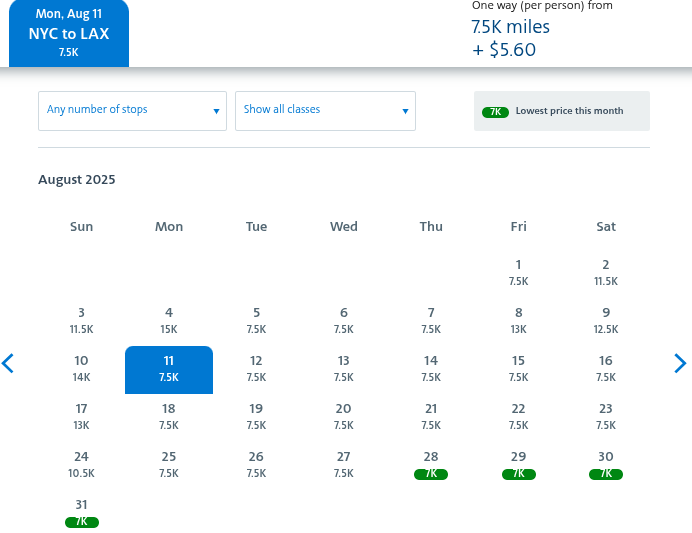Select August 7 at 7.5K
Image resolution: width=692 pixels, height=533 pixels.
(431, 322)
